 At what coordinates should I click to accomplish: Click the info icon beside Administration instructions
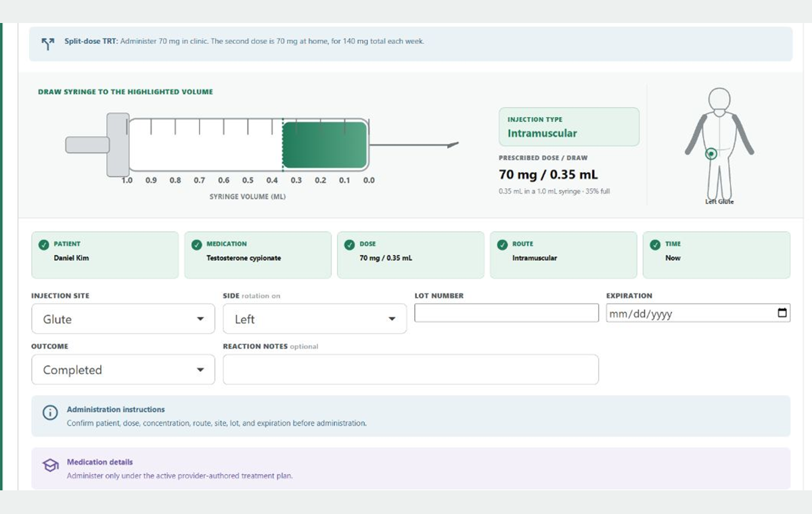pyautogui.click(x=50, y=413)
